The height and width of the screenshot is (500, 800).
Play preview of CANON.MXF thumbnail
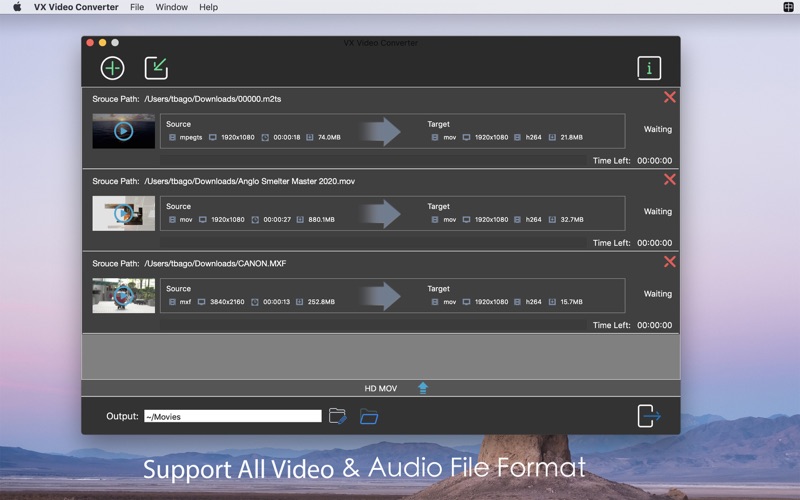[x=123, y=295]
